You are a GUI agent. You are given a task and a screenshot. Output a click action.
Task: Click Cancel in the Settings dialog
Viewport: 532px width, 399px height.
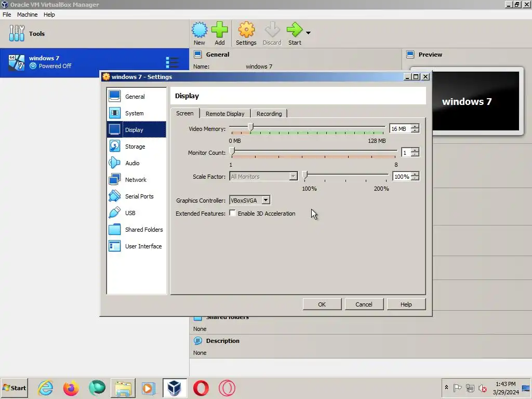[x=364, y=304]
